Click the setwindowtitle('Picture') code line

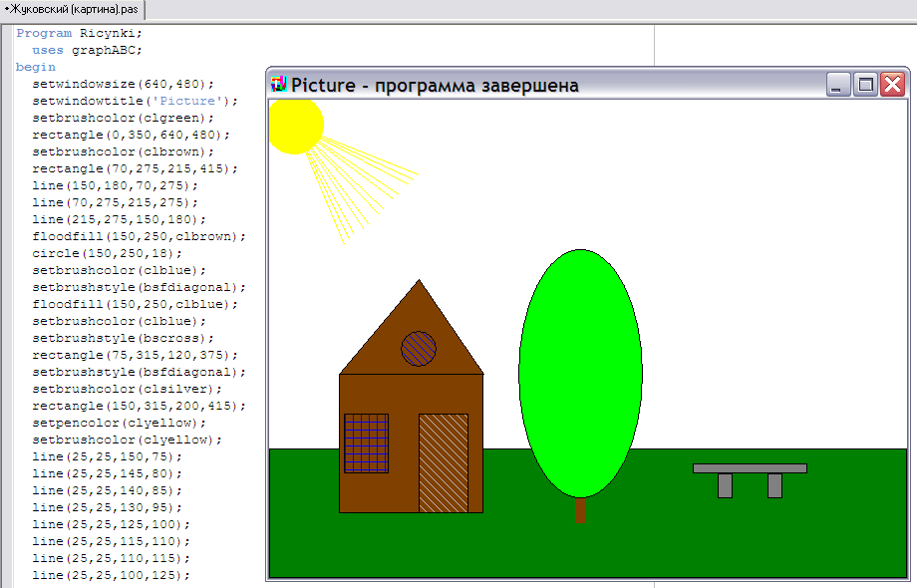136,101
